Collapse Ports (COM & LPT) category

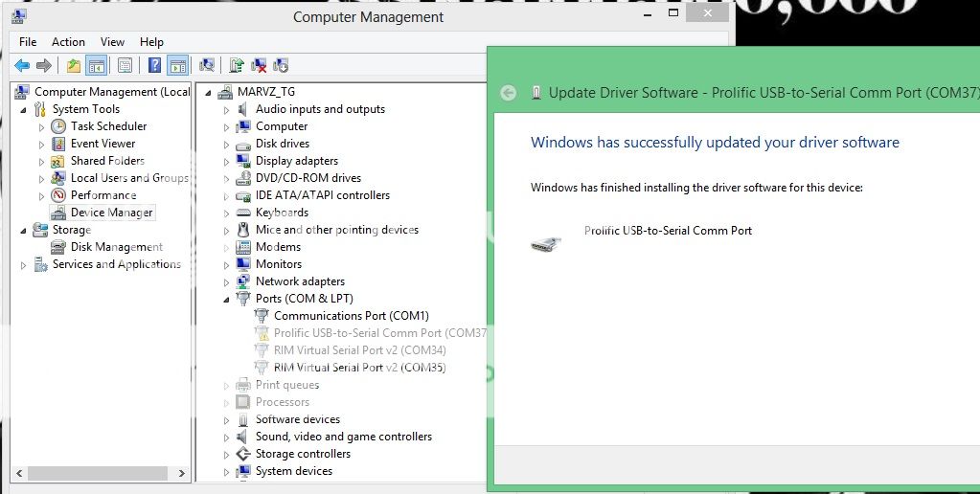(x=226, y=300)
